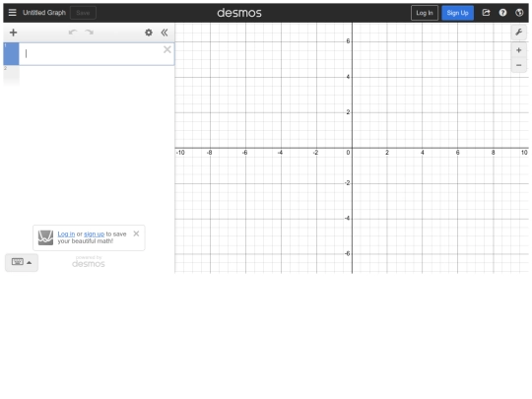Click the blue expression 1 tab
532x399 pixels.
pyautogui.click(x=11, y=53)
